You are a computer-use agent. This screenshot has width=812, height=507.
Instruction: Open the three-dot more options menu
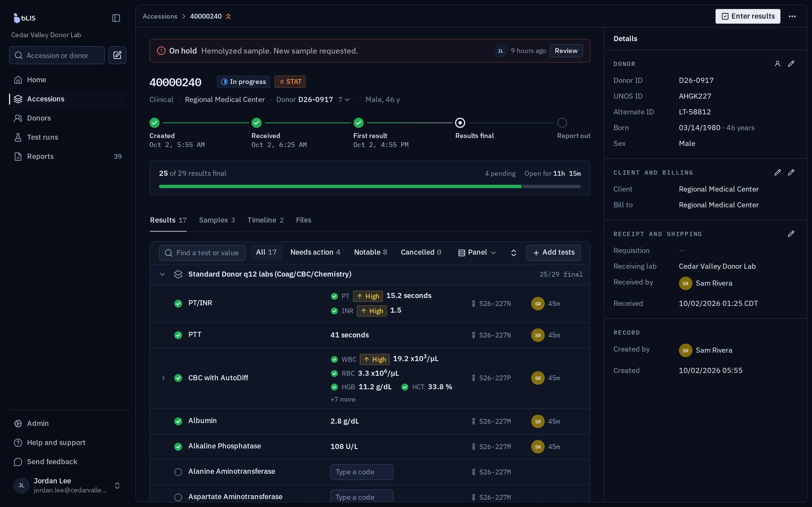tap(792, 16)
